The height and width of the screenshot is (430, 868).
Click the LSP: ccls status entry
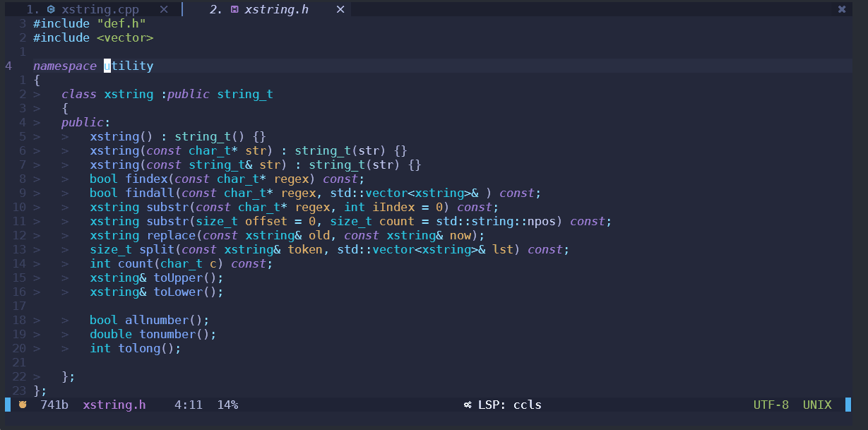[510, 405]
